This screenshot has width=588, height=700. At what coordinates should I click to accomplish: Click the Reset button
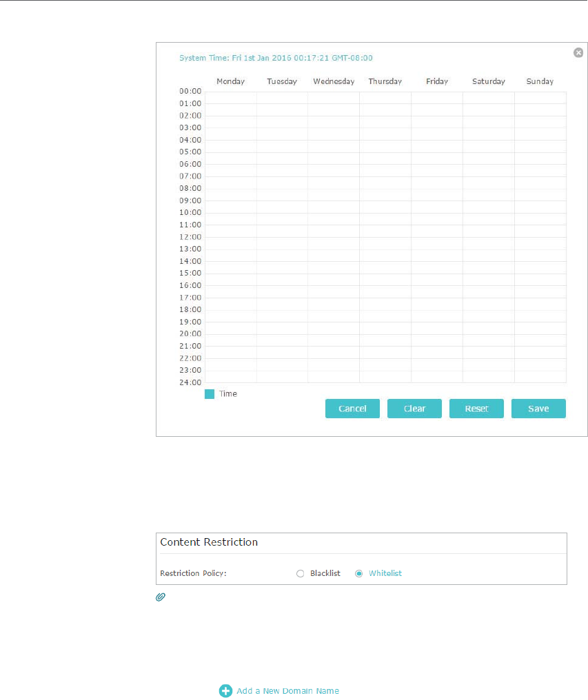(476, 409)
